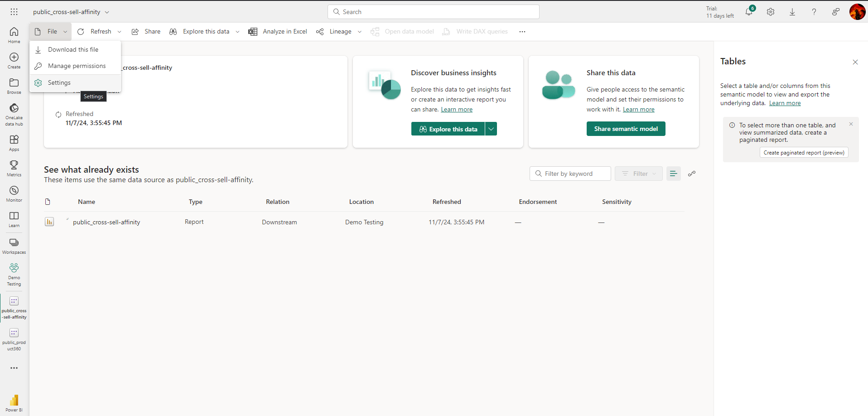Open Learn more link in Discover insights
The image size is (868, 416).
457,110
